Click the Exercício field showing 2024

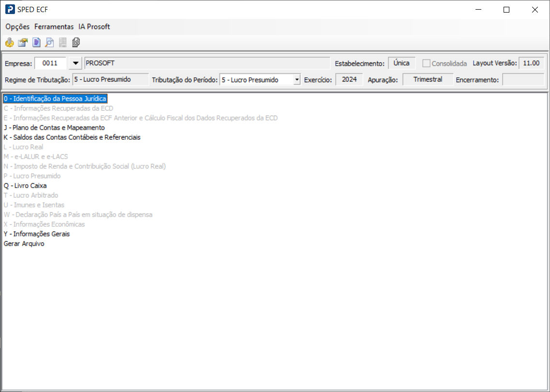(x=349, y=80)
